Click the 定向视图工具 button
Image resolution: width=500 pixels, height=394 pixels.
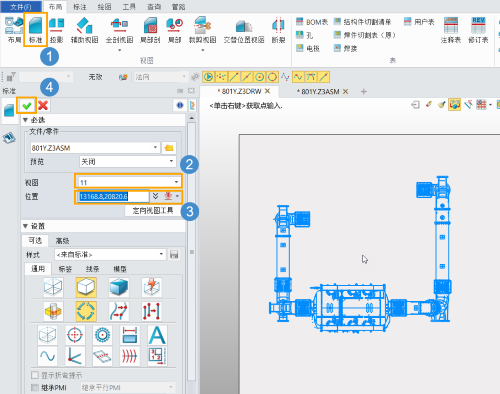click(x=153, y=211)
